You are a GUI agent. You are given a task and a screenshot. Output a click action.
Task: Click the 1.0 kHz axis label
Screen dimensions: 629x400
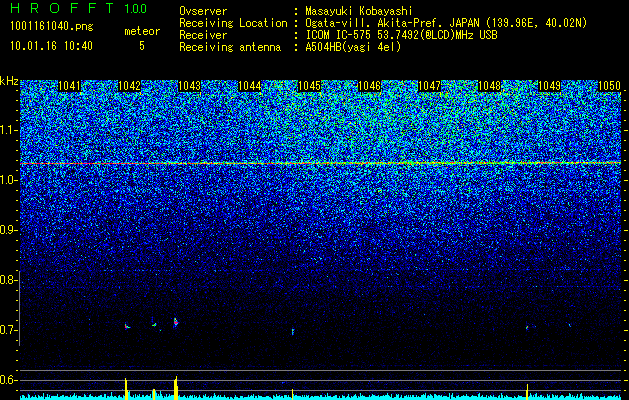coord(7,180)
